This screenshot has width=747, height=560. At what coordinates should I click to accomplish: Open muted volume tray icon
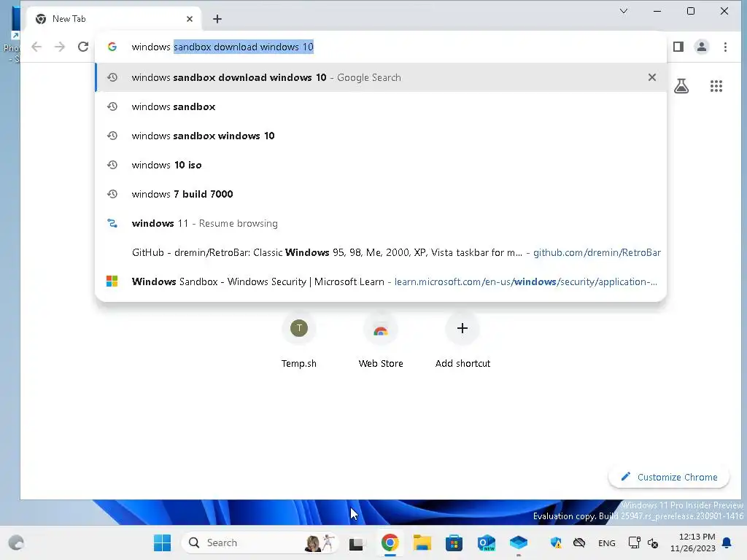point(653,542)
